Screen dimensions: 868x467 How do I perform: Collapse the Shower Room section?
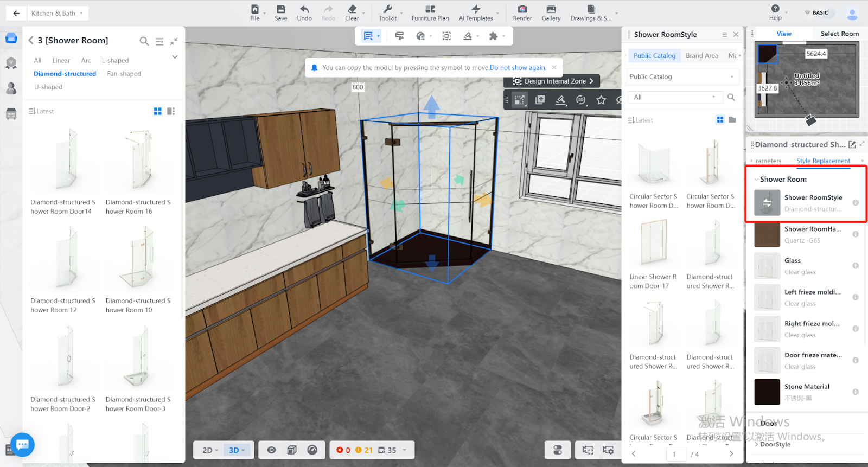(x=756, y=180)
